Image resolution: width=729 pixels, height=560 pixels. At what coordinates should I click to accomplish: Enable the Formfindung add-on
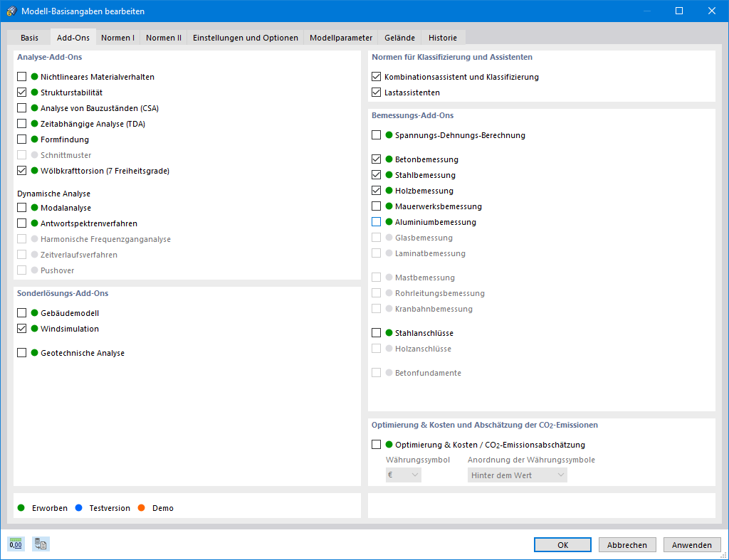click(21, 139)
